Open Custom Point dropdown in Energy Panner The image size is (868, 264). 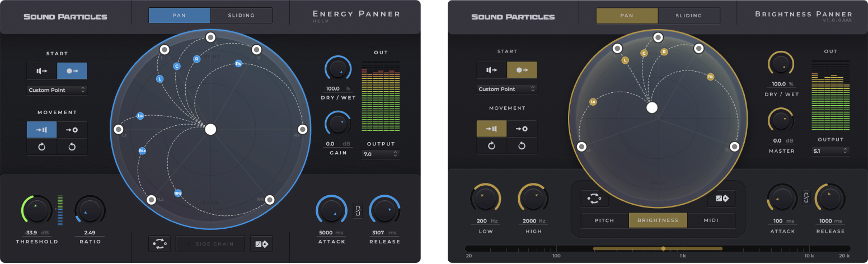pos(57,90)
